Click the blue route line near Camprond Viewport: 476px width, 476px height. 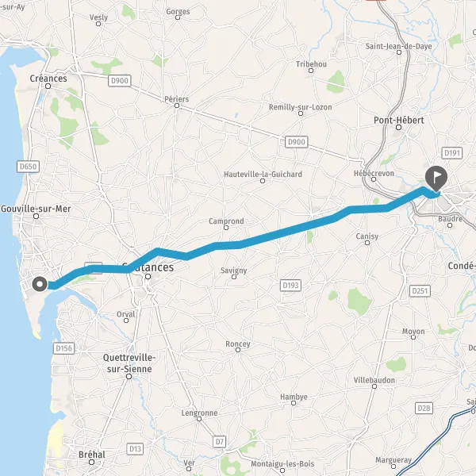(x=228, y=245)
